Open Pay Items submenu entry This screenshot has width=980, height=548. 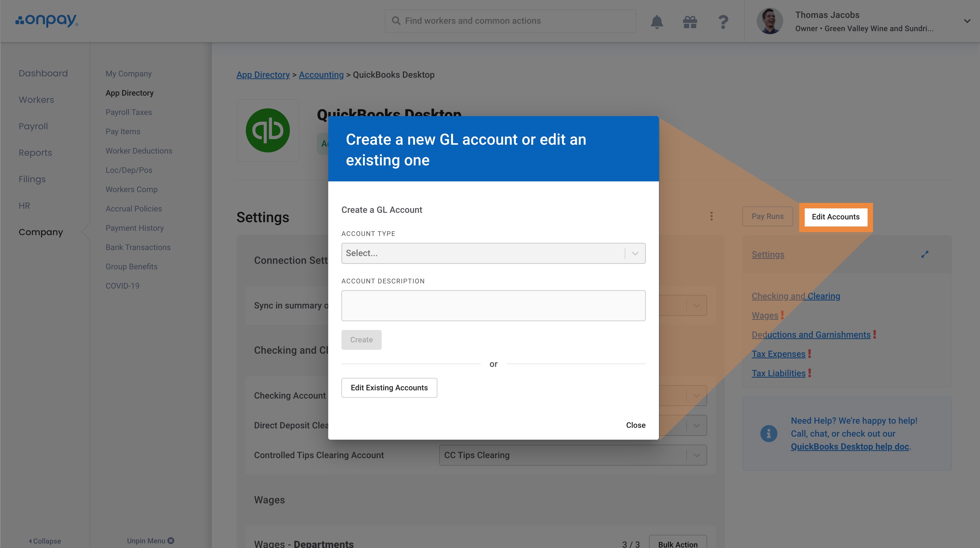click(122, 131)
